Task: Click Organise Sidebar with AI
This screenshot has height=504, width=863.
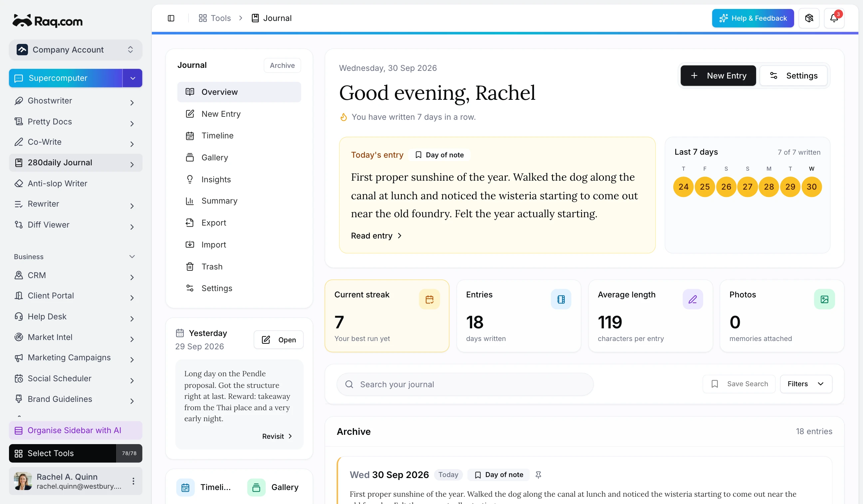Action: [75, 430]
